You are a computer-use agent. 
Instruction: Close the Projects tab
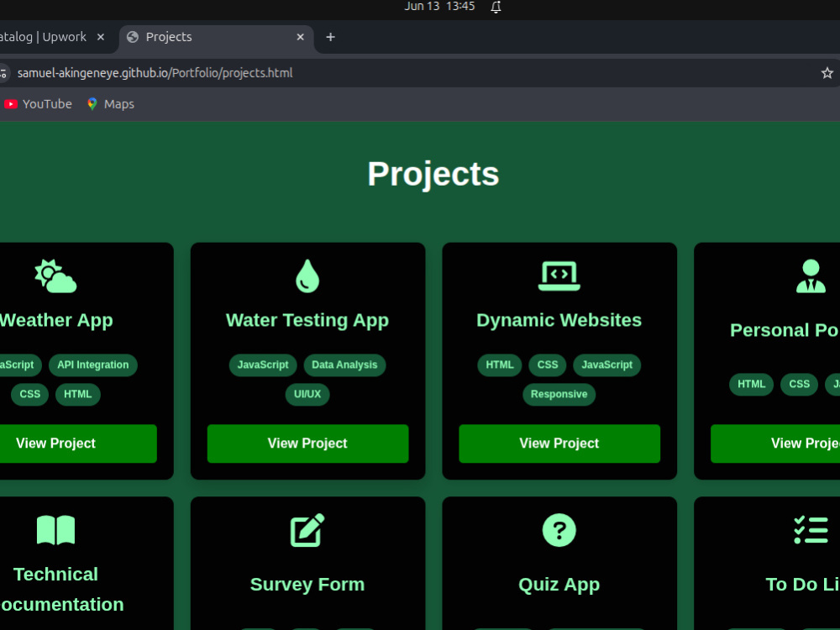[x=300, y=37]
